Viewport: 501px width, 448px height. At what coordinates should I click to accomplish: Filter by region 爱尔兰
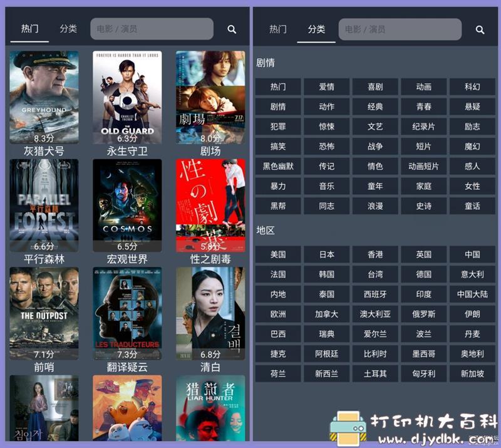[x=375, y=334]
